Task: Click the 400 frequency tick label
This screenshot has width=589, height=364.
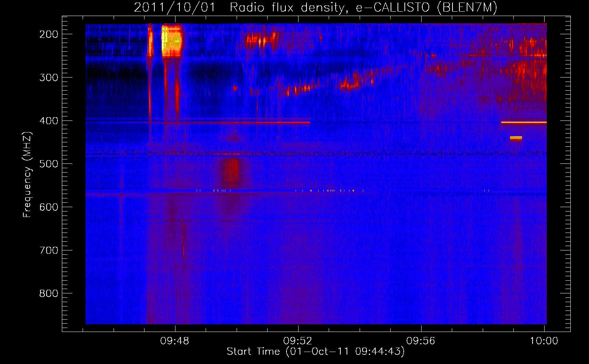Action: pos(49,121)
